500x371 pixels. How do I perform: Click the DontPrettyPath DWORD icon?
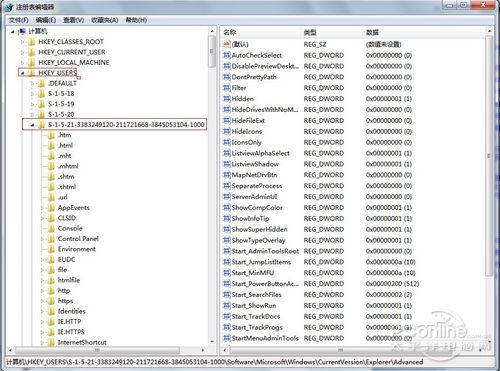[227, 77]
